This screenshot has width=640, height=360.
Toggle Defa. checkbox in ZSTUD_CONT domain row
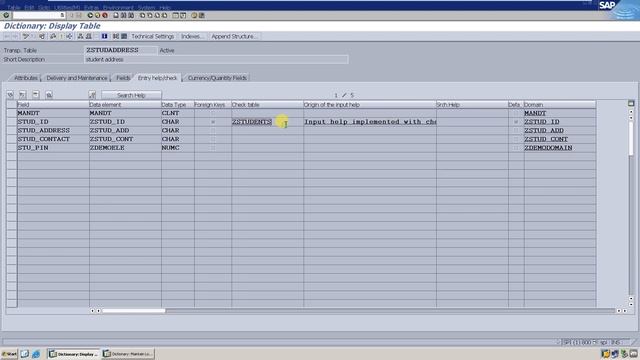coord(516,139)
